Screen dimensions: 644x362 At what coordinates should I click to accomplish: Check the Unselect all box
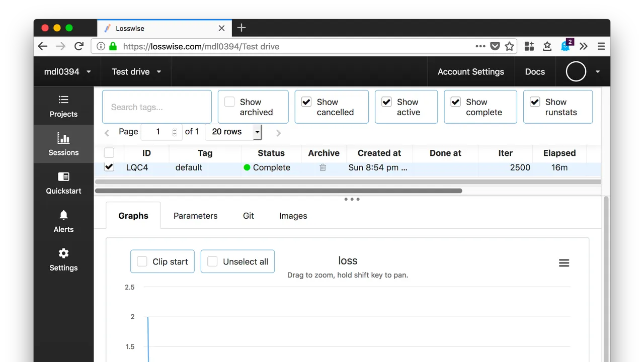pyautogui.click(x=213, y=261)
